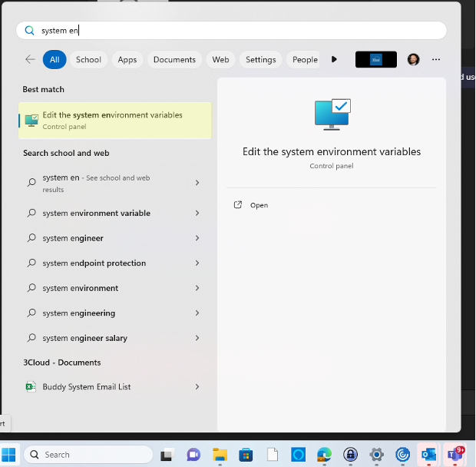Launch Outlook from the taskbar

[x=429, y=455]
